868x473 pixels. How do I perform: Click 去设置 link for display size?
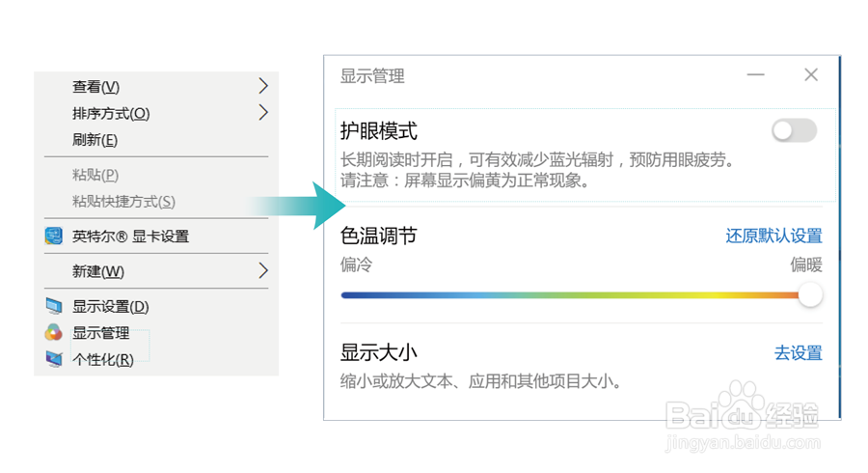799,352
